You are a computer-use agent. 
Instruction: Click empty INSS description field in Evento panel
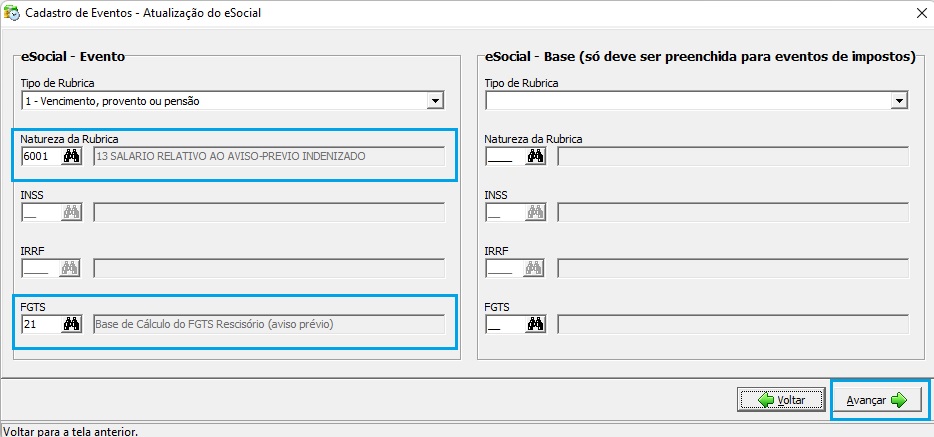pos(269,213)
